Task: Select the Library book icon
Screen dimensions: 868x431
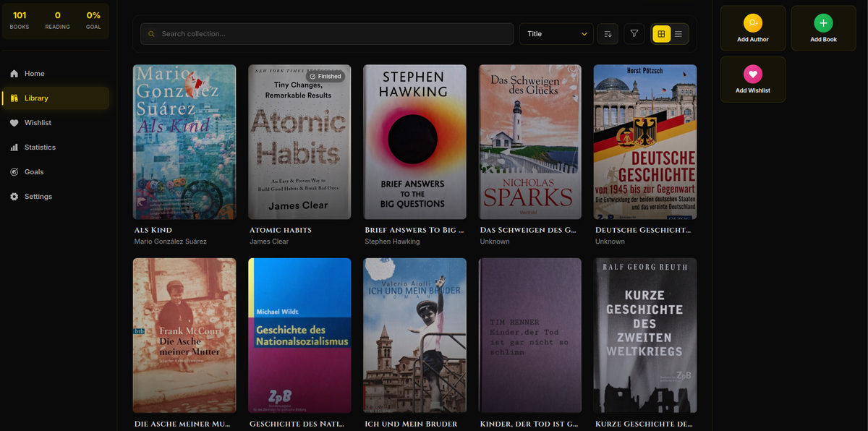Action: (x=14, y=98)
